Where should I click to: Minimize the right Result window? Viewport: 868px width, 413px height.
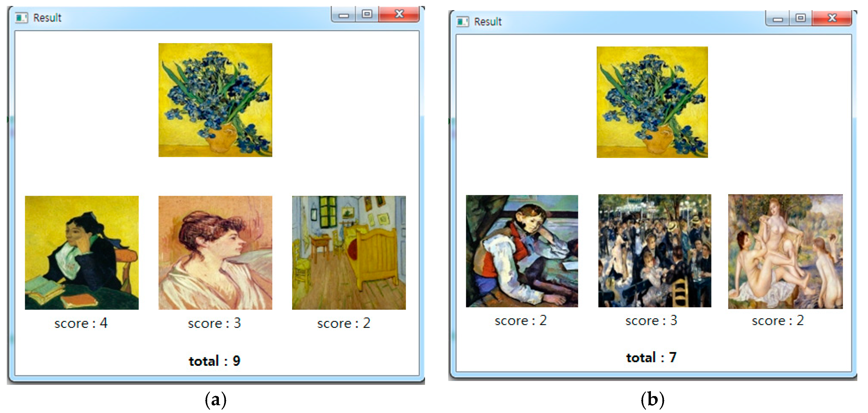pyautogui.click(x=777, y=19)
